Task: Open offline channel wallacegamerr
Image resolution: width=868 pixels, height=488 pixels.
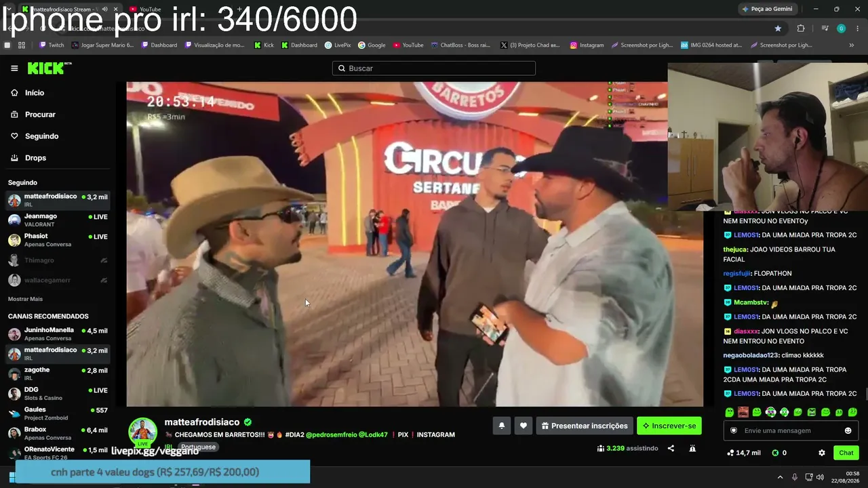Action: (x=58, y=280)
